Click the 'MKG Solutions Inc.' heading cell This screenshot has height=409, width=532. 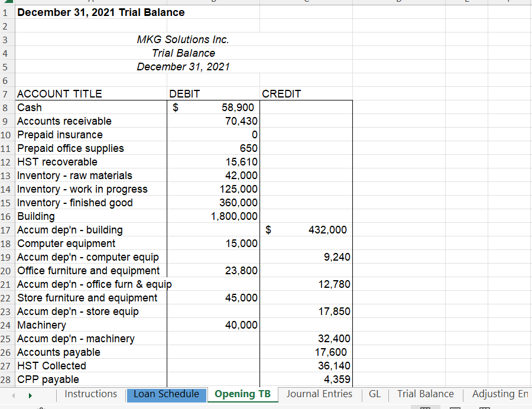[x=183, y=40]
